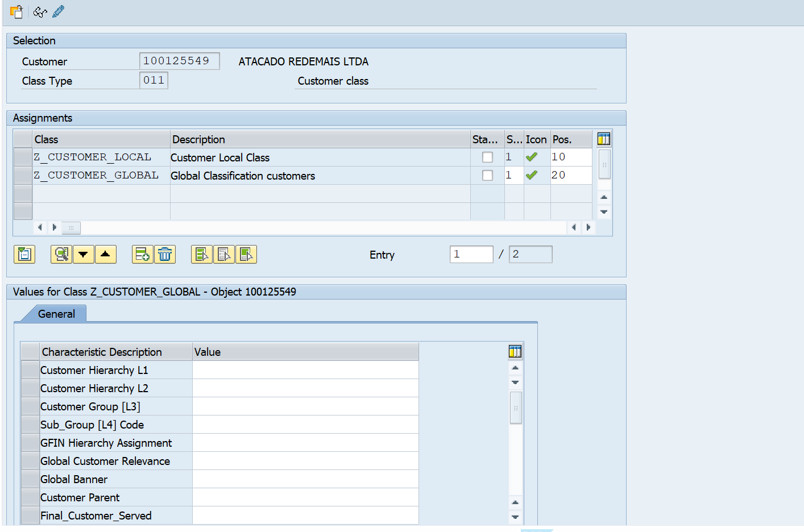Click value cell for Global Banner
The image size is (804, 532).
click(x=306, y=479)
